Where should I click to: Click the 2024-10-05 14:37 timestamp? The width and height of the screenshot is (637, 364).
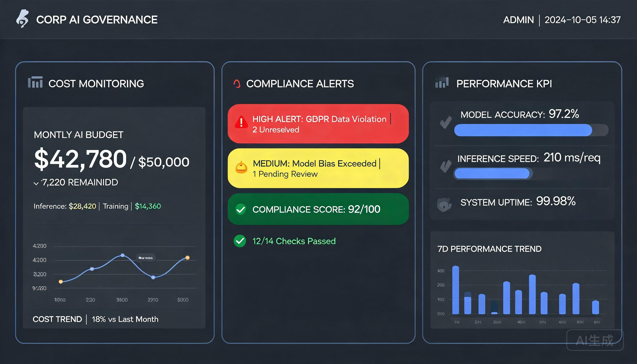click(x=583, y=20)
